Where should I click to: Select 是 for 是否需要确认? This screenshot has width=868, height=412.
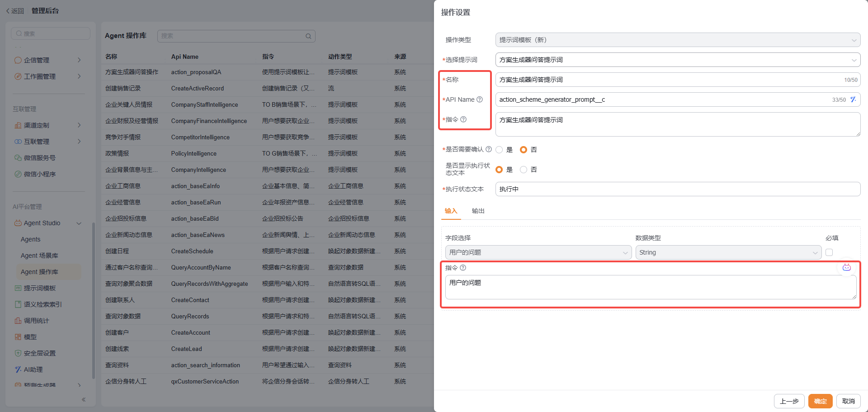click(x=500, y=150)
